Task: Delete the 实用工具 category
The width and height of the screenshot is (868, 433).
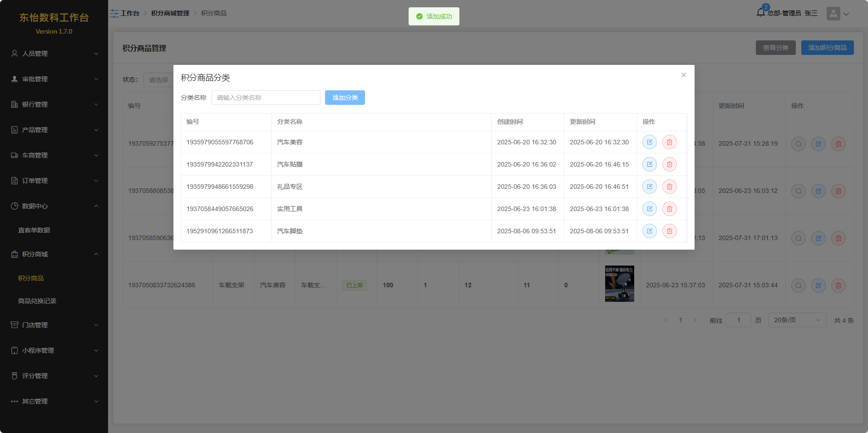Action: [x=669, y=209]
